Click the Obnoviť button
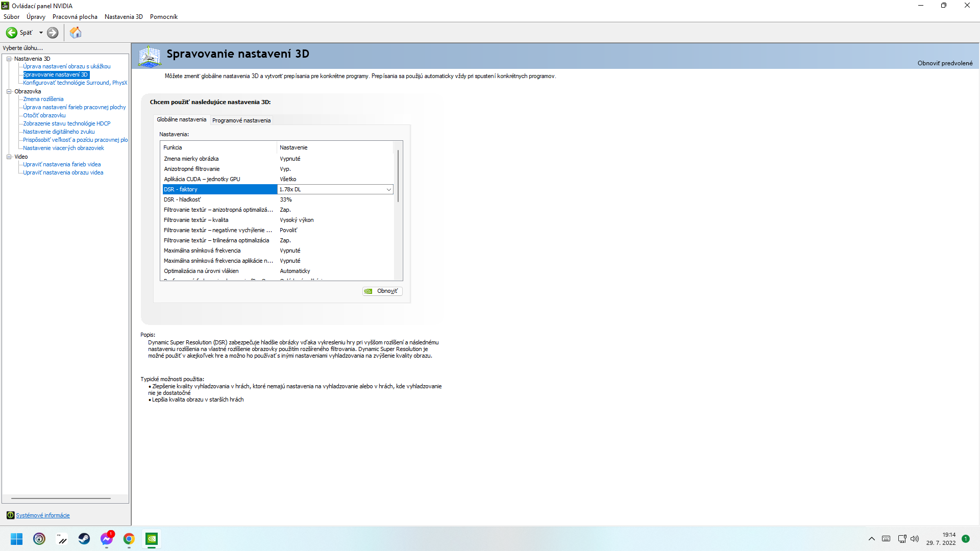980x551 pixels. [x=382, y=291]
